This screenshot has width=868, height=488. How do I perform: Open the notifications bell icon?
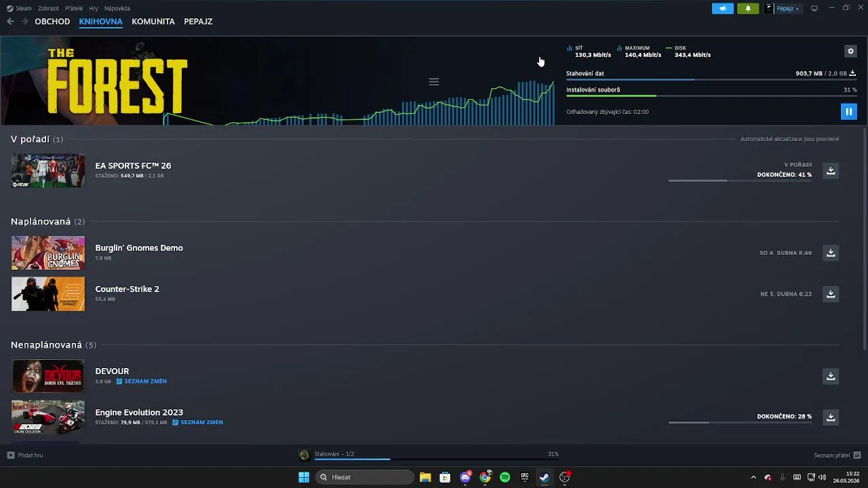pyautogui.click(x=748, y=8)
